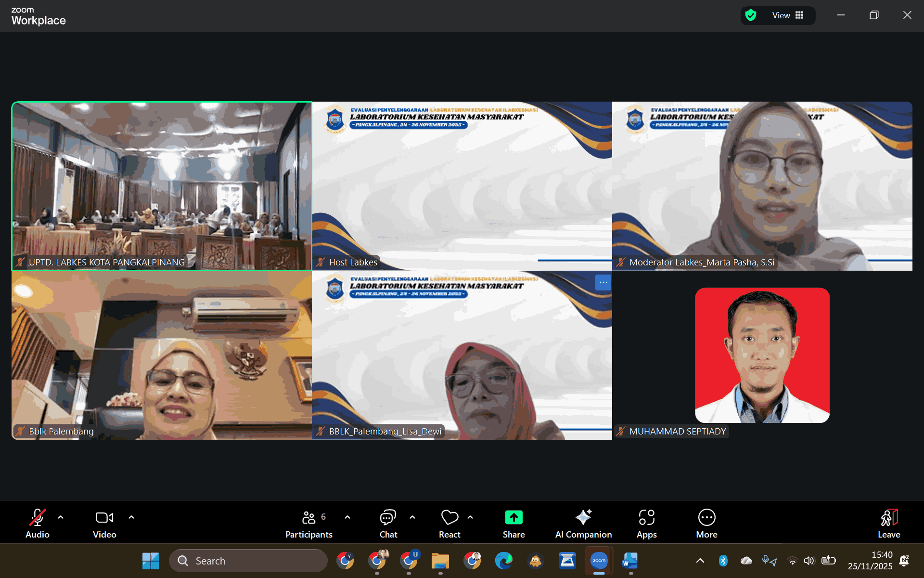The width and height of the screenshot is (924, 578).
Task: Open the Apps toolbar item
Action: pyautogui.click(x=646, y=523)
